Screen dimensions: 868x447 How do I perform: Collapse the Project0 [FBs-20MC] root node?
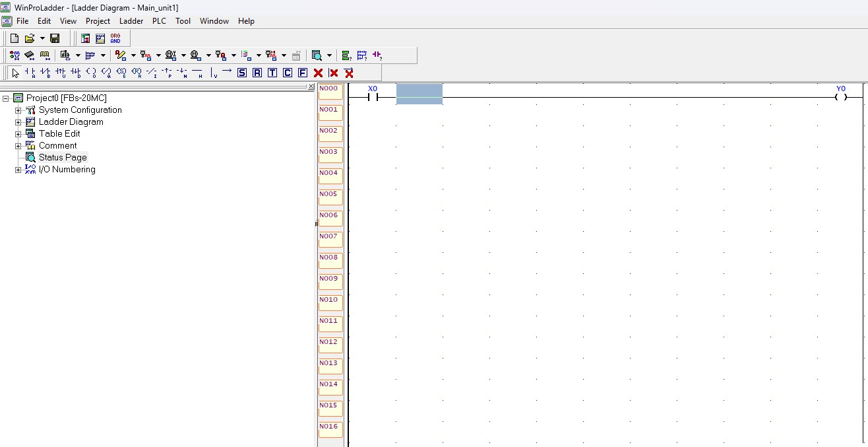[x=6, y=98]
